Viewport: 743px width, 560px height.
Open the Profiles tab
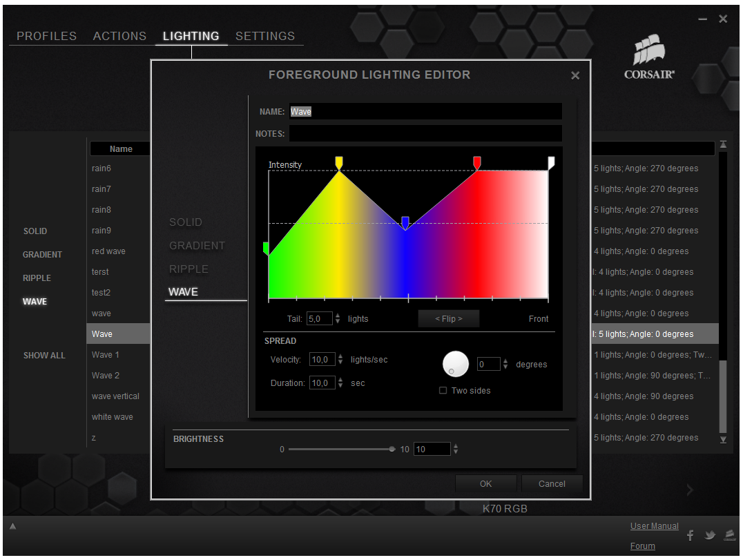tap(46, 36)
